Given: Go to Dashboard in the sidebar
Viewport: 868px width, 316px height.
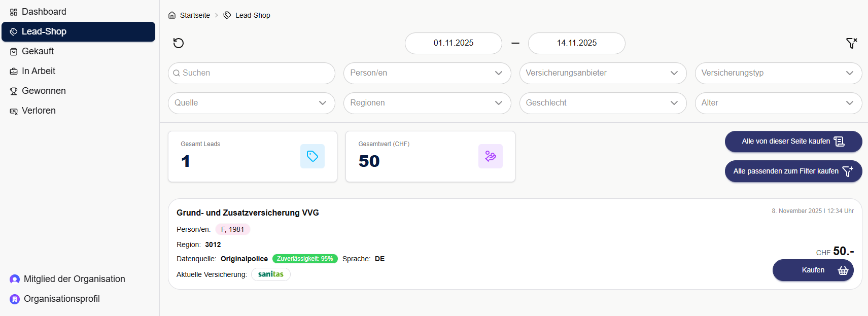Looking at the screenshot, I should click(x=44, y=12).
